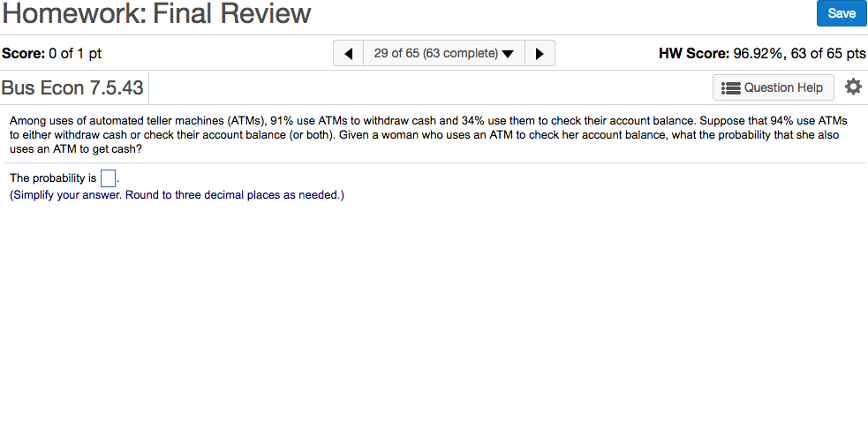Click the down triangle in question selector

[507, 54]
